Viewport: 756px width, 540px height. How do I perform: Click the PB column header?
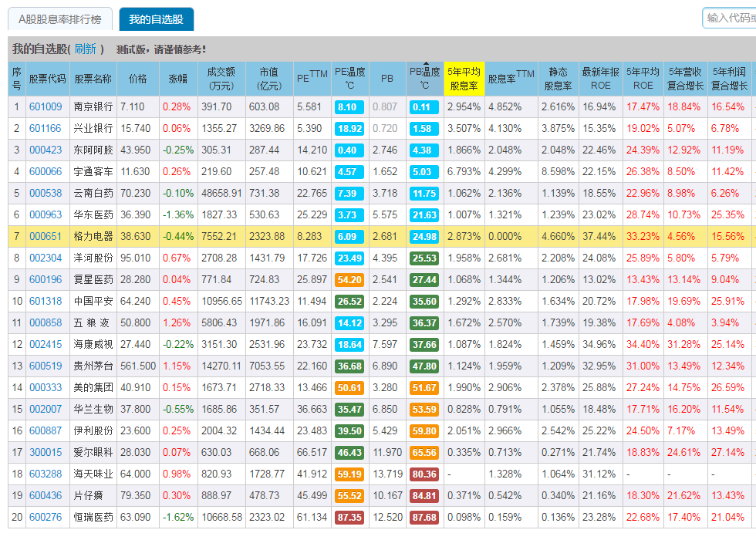coord(387,79)
